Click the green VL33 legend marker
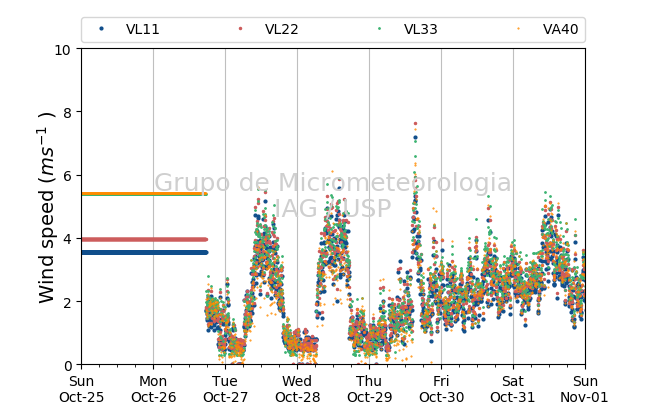This screenshot has width=650, height=409. (380, 29)
